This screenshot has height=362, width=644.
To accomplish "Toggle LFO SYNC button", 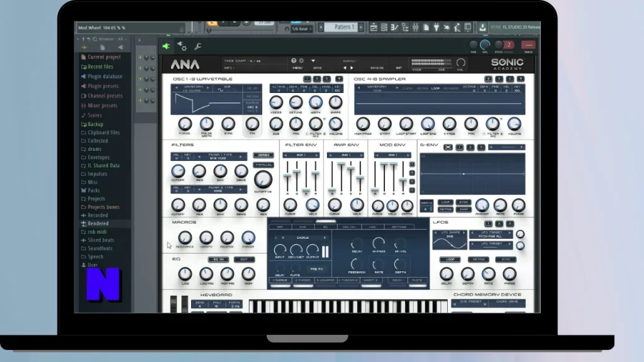I will [x=506, y=260].
